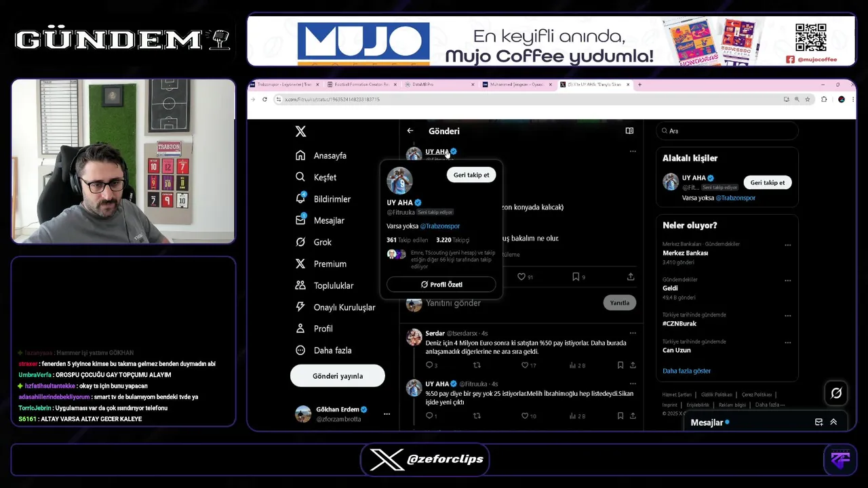The image size is (868, 488).
Task: Click the Gönderi yayınla button
Action: coord(338,376)
